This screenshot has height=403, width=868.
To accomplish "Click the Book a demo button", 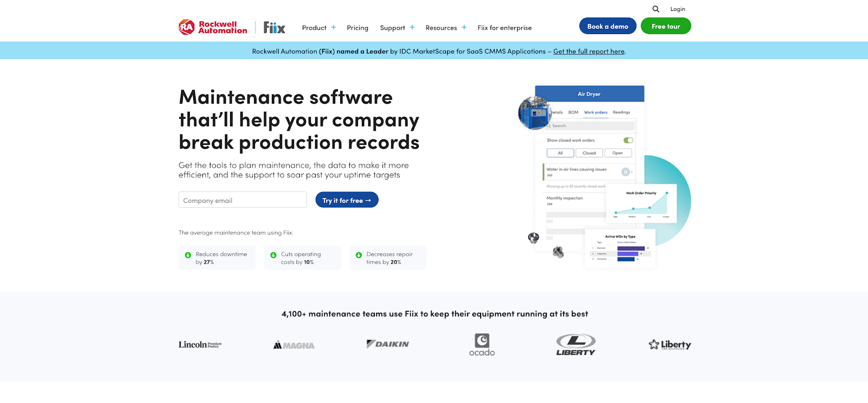I will (608, 26).
